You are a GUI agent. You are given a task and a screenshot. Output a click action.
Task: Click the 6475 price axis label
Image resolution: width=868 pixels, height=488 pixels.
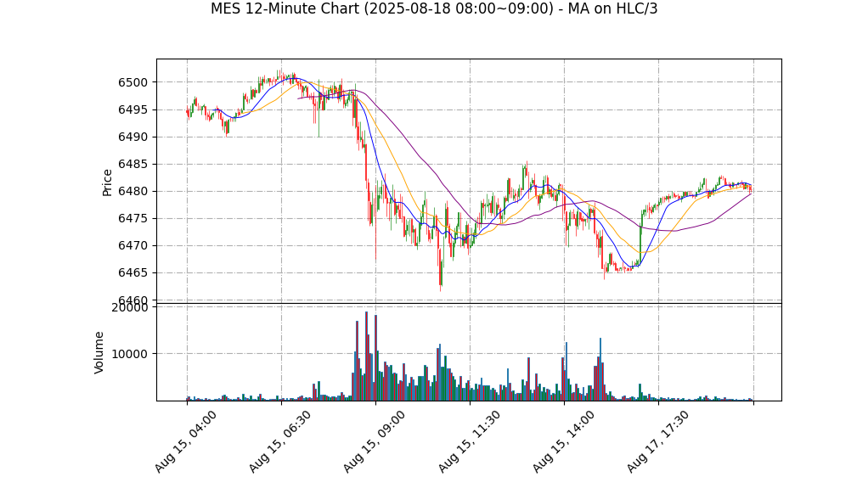coord(132,219)
